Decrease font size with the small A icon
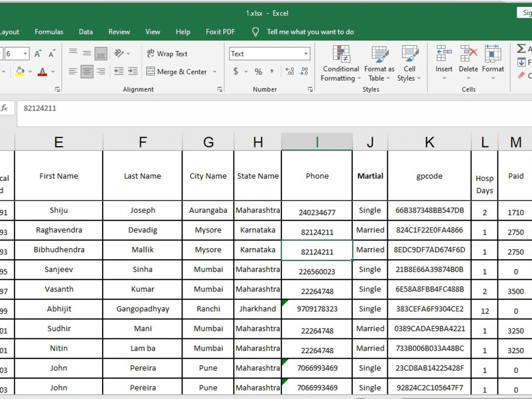This screenshot has height=399, width=532. [52, 54]
